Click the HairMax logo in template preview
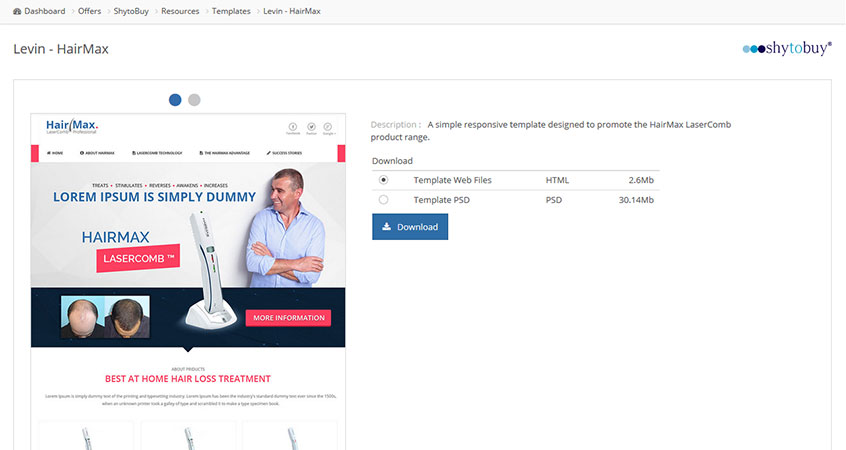This screenshot has width=846, height=450. pos(72,127)
